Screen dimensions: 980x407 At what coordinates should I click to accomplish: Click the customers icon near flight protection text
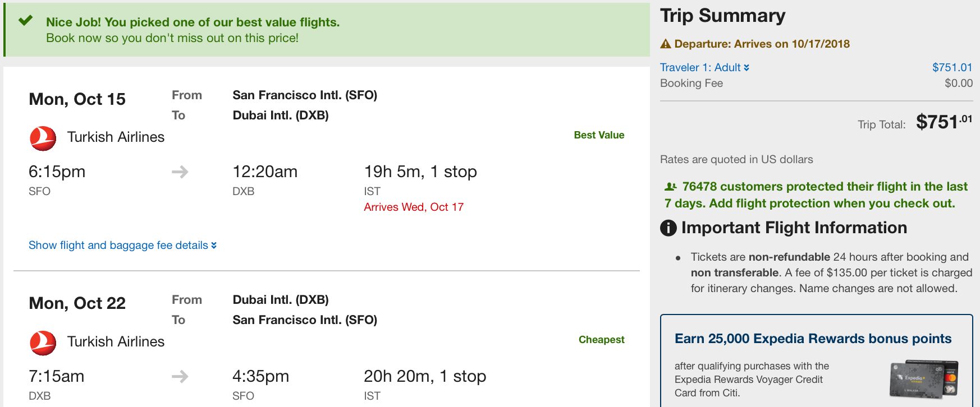click(x=670, y=187)
